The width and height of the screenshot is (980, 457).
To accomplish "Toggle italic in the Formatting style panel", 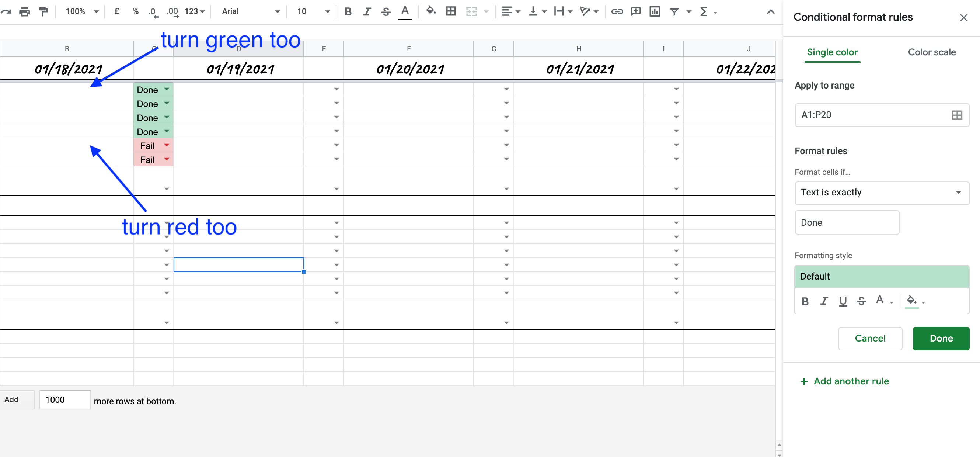I will pos(824,301).
